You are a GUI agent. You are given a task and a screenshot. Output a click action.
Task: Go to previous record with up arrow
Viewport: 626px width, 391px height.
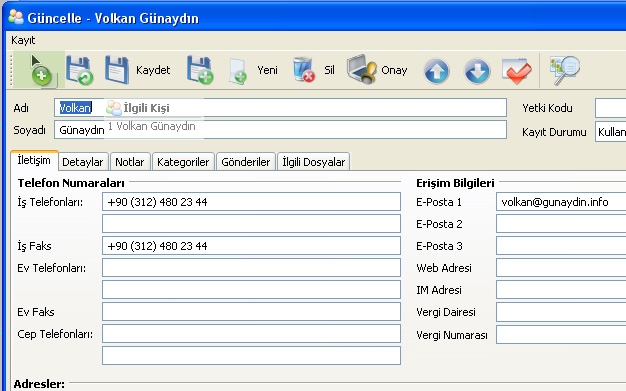point(436,71)
